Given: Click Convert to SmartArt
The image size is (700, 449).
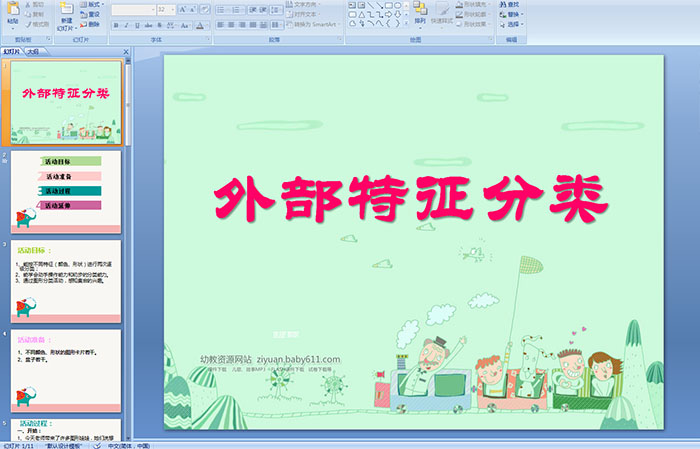Looking at the screenshot, I should (313, 24).
